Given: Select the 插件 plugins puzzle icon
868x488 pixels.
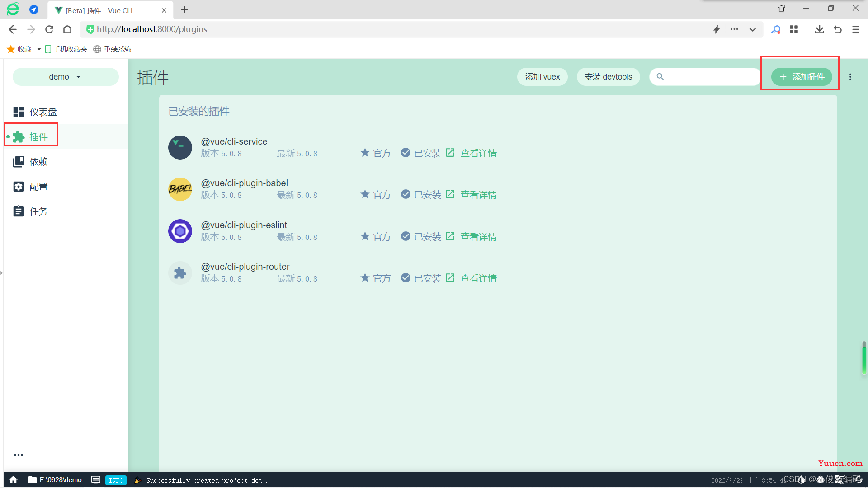Looking at the screenshot, I should click(19, 137).
